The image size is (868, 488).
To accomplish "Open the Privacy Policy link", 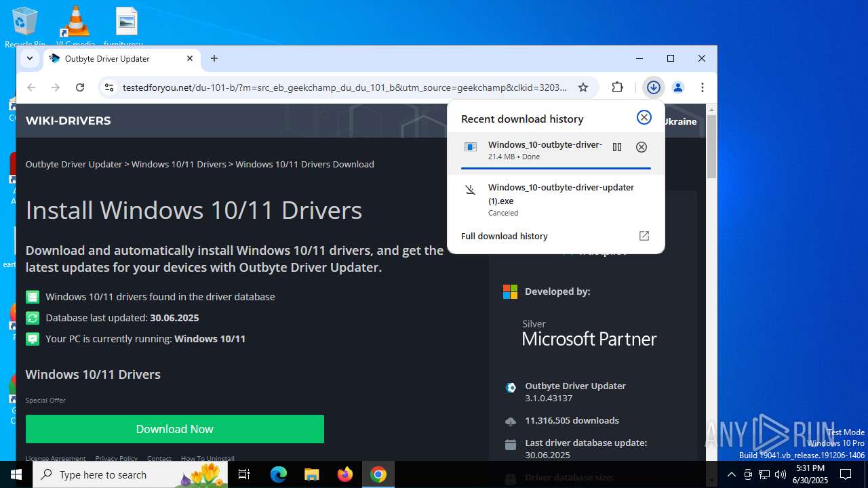I will coord(116,458).
